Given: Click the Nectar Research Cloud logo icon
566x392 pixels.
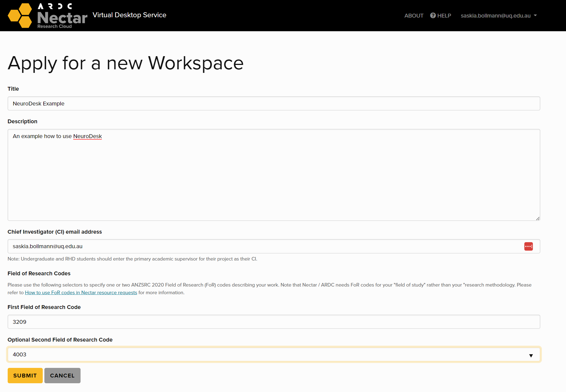Looking at the screenshot, I should [x=20, y=15].
